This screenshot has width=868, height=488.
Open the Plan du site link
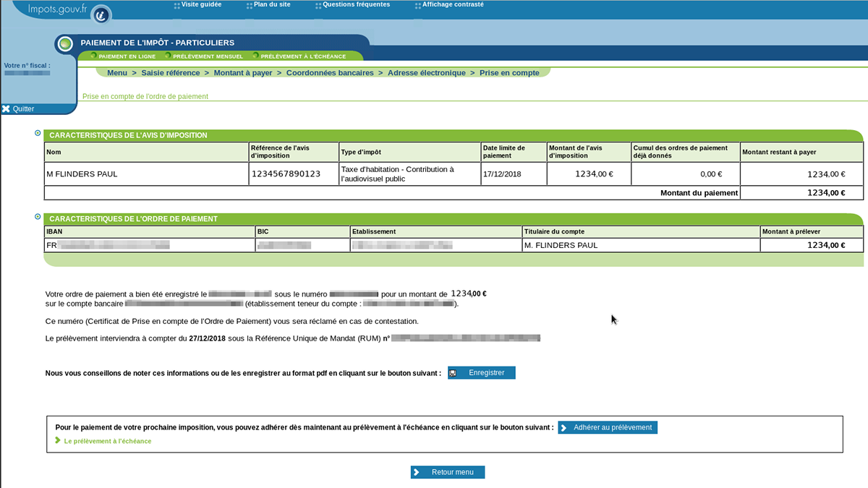click(x=271, y=4)
